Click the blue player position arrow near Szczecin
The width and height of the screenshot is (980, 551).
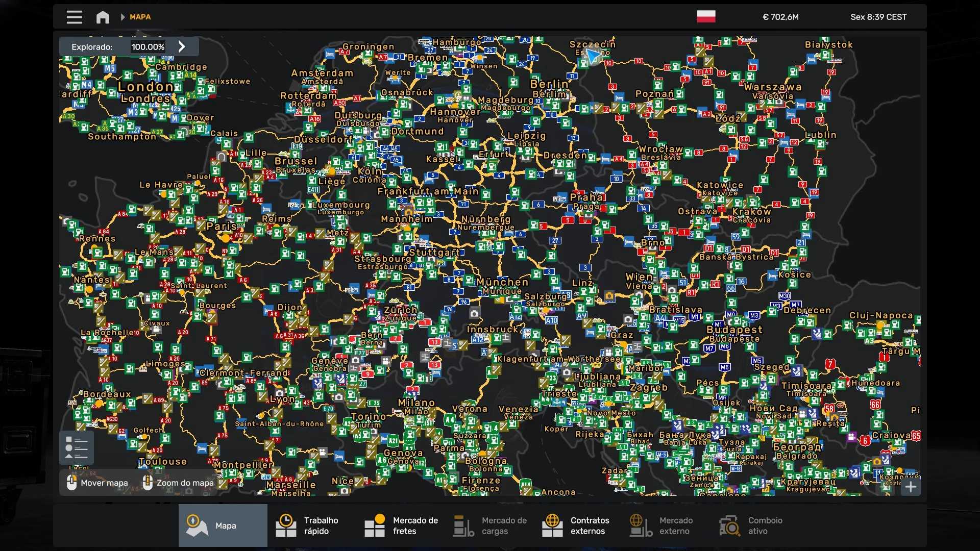pos(593,56)
